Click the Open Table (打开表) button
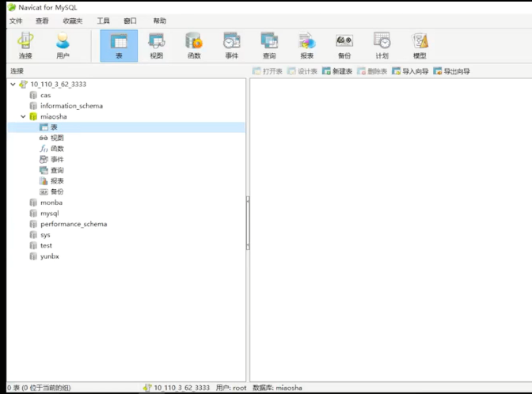The width and height of the screenshot is (532, 394). tap(268, 71)
